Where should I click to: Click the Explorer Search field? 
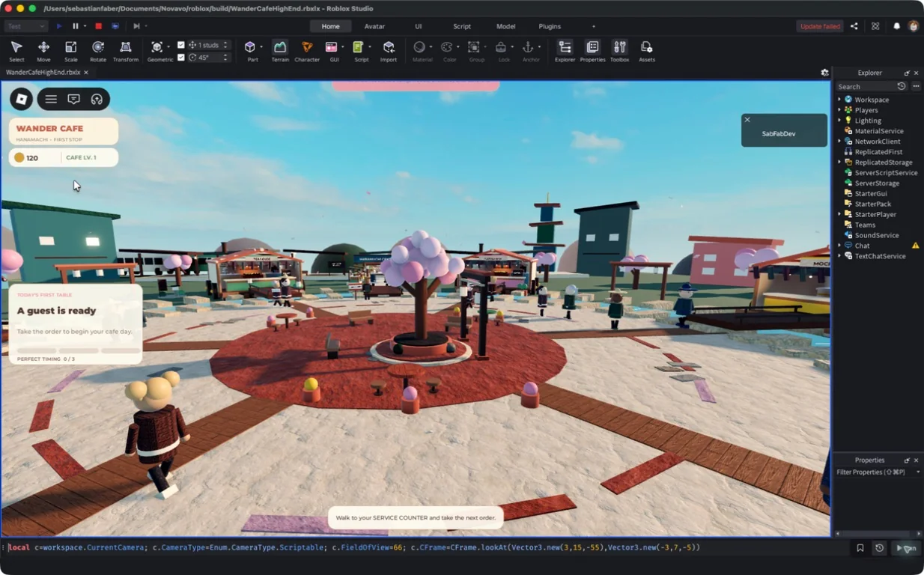865,86
